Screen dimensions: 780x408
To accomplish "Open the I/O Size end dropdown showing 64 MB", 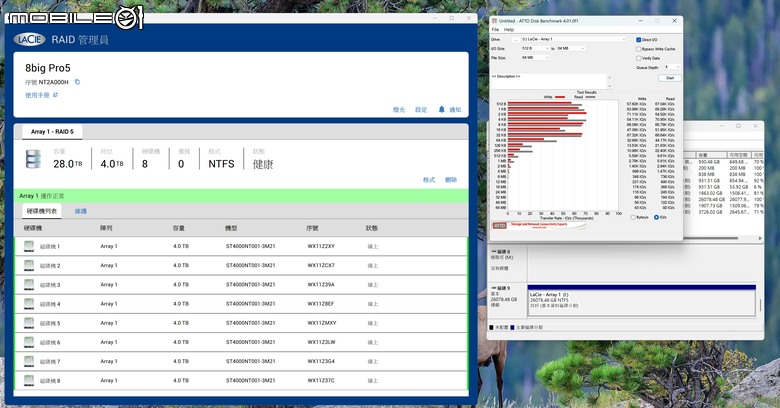I will point(571,49).
